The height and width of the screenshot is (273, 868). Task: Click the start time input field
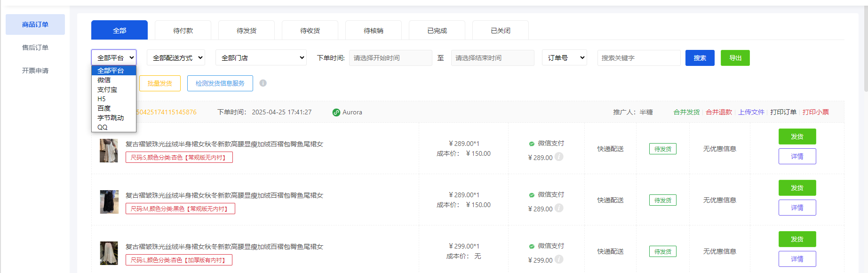click(390, 58)
